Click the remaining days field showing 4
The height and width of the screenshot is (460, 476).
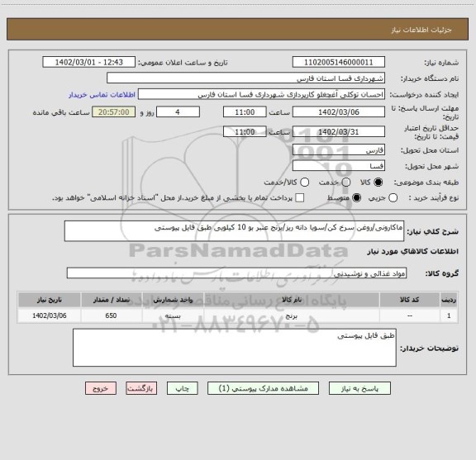pyautogui.click(x=178, y=112)
